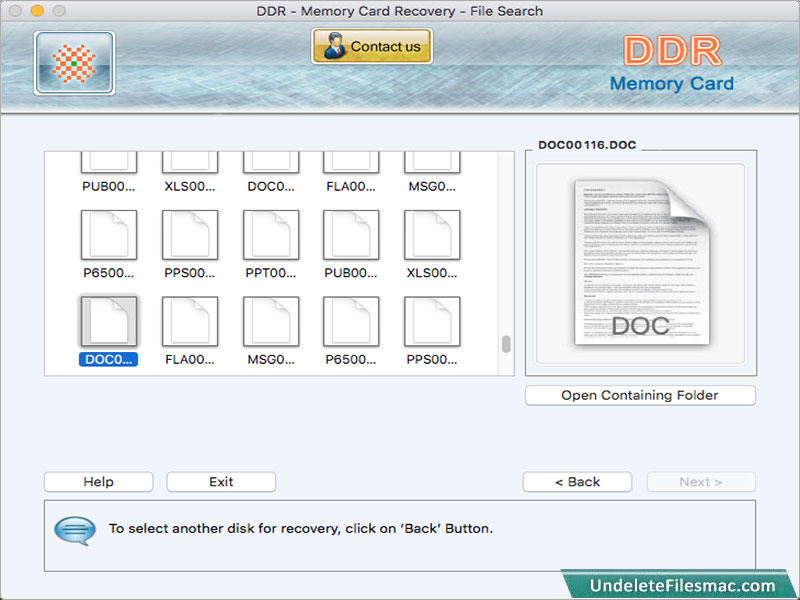This screenshot has height=600, width=800.
Task: Go back to select another disk
Action: 577,482
